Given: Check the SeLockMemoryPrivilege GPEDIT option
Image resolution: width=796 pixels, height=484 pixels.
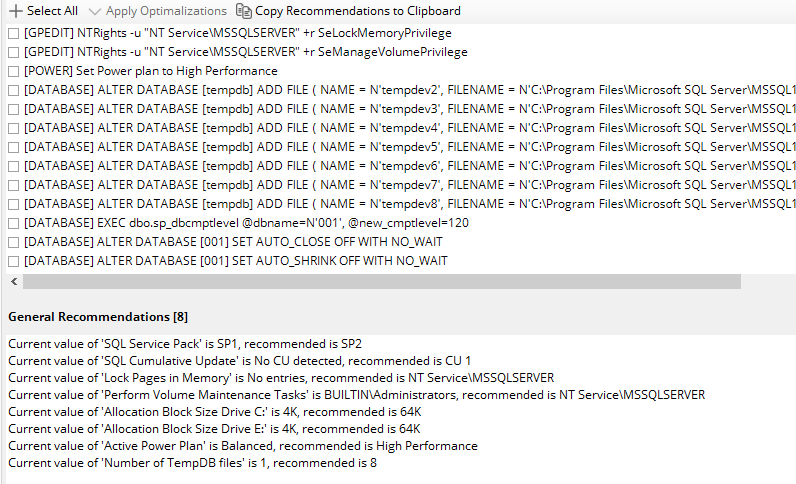Looking at the screenshot, I should 14,34.
